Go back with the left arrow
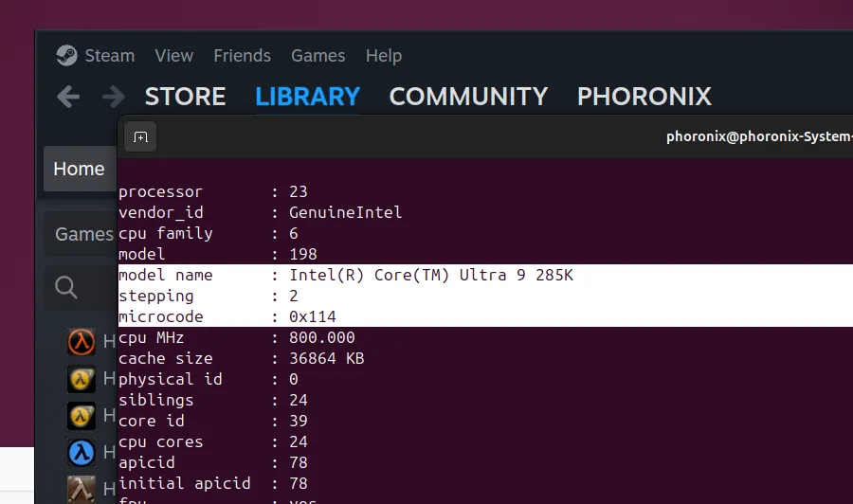The width and height of the screenshot is (853, 504). [x=68, y=97]
